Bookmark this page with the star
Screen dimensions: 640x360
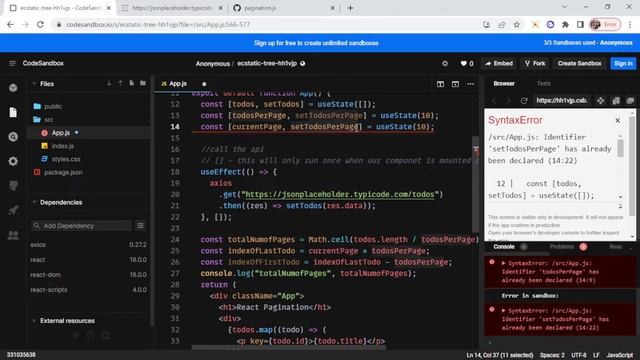[x=517, y=24]
